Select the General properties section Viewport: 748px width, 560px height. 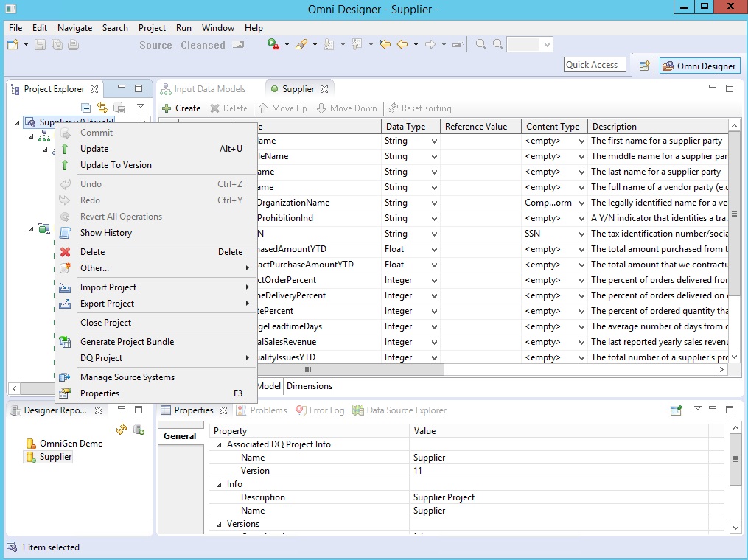point(180,436)
